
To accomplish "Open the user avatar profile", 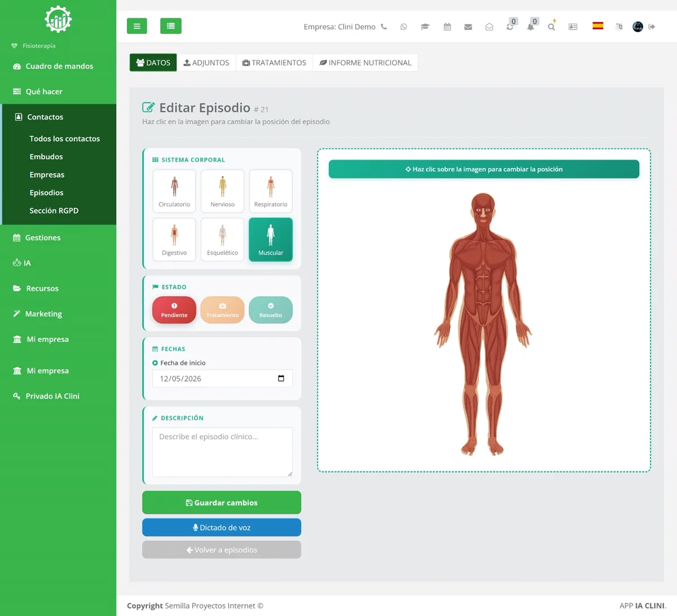I will coord(638,27).
